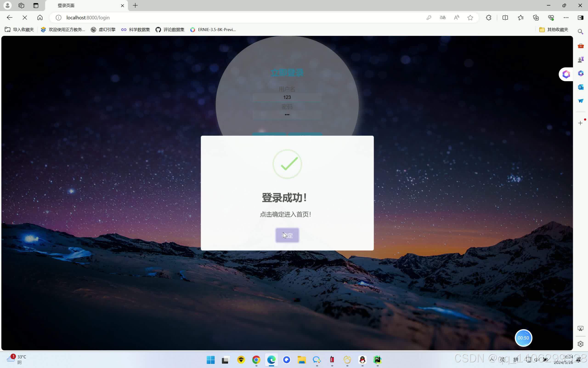The image size is (588, 368).
Task: Open Microsoft 365 sidebar icon
Action: (580, 73)
